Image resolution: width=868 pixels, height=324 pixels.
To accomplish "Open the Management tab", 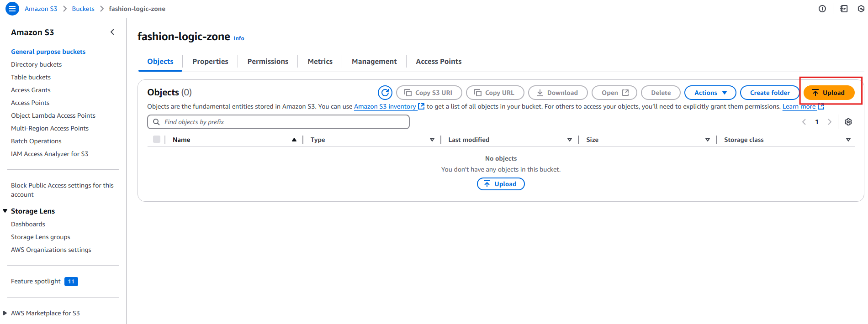I will click(x=374, y=61).
